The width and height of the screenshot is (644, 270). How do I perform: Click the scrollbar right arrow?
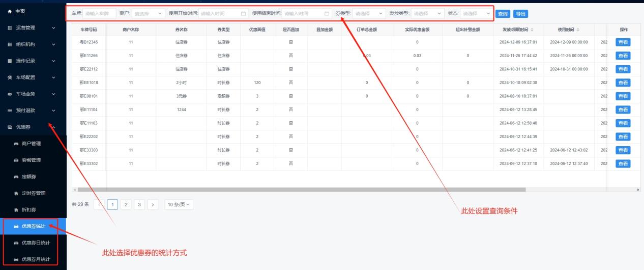click(x=638, y=190)
